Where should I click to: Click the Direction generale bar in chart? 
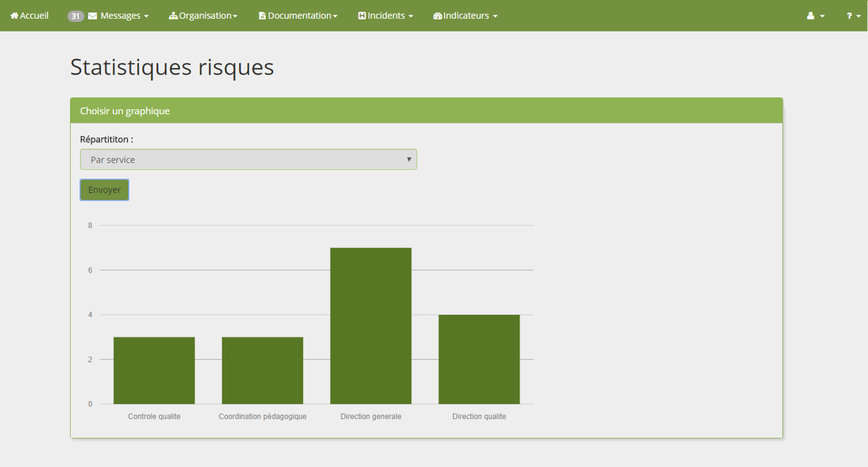[371, 326]
